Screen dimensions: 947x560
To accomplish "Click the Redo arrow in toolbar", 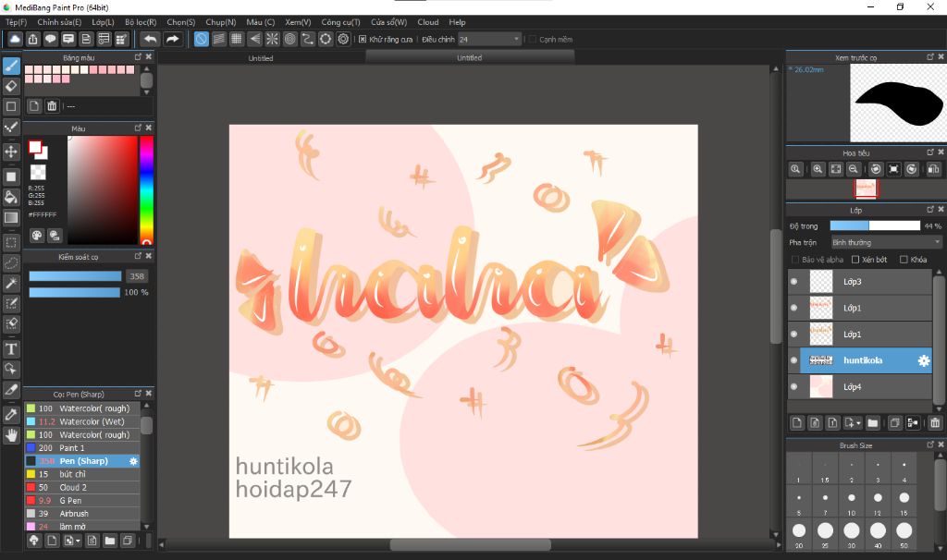I will 172,39.
